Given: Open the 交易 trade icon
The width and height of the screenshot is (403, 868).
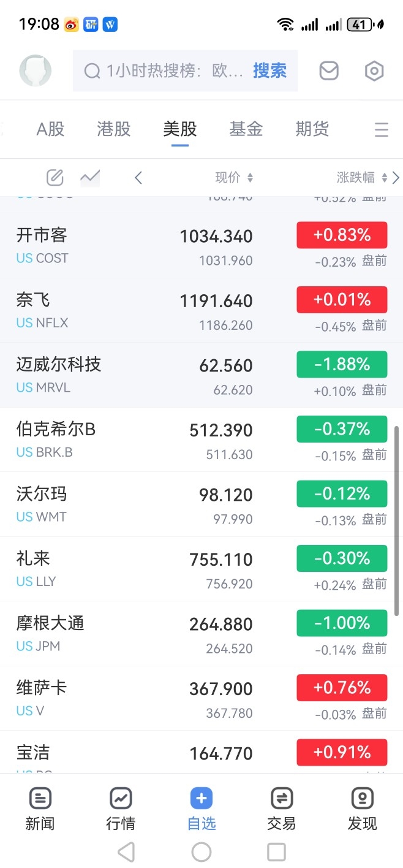Looking at the screenshot, I should (x=282, y=809).
